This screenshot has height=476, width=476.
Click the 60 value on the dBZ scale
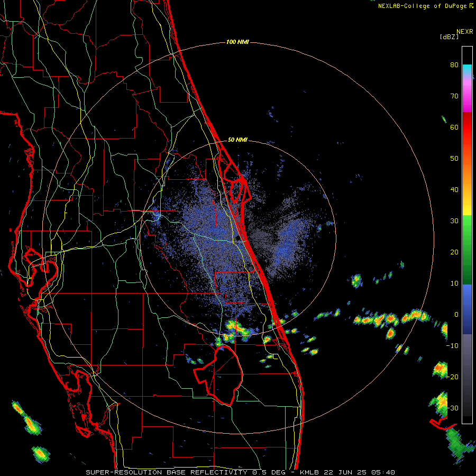(x=454, y=127)
